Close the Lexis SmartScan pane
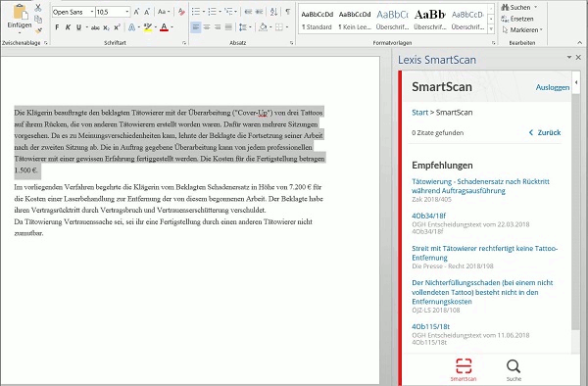Screen dimensions: 588x386 (578, 58)
